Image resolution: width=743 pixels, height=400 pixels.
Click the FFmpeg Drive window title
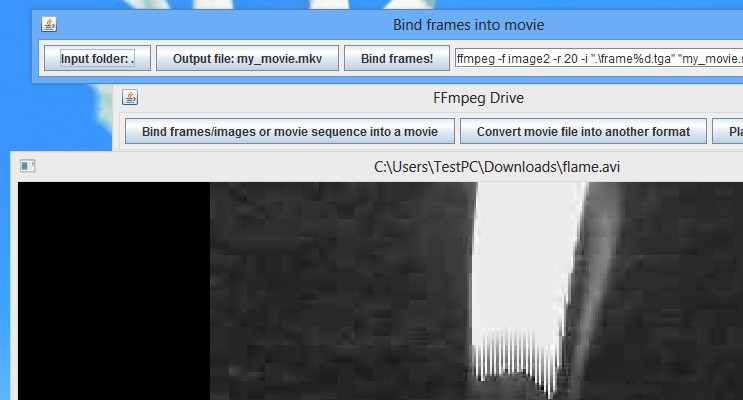(x=479, y=98)
